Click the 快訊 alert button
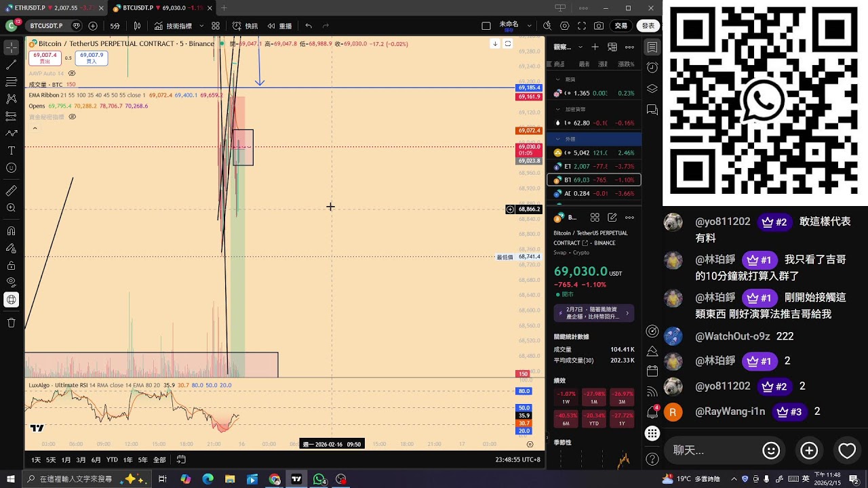Screen dimensions: 868x488 246,26
